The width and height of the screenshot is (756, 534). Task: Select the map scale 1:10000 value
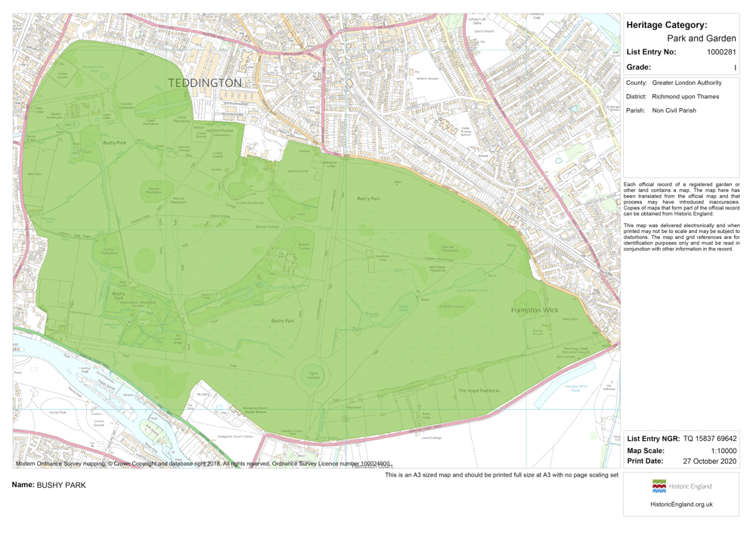point(723,450)
